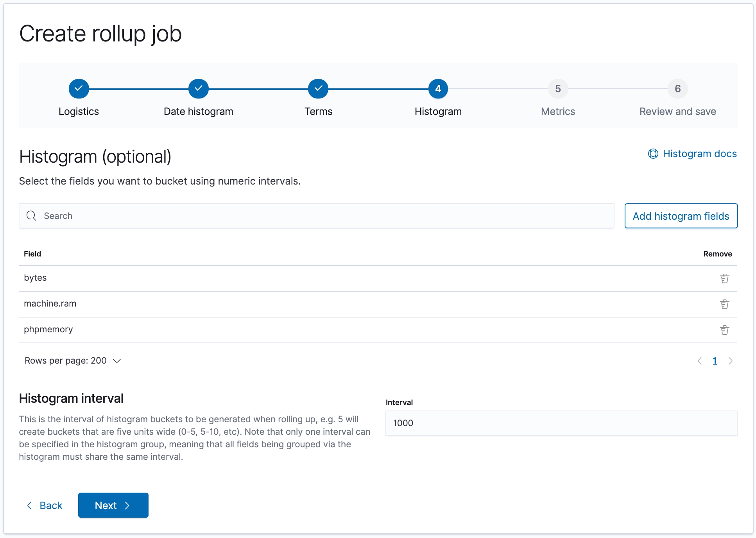
Task: Open Histogram docs link
Action: [699, 154]
